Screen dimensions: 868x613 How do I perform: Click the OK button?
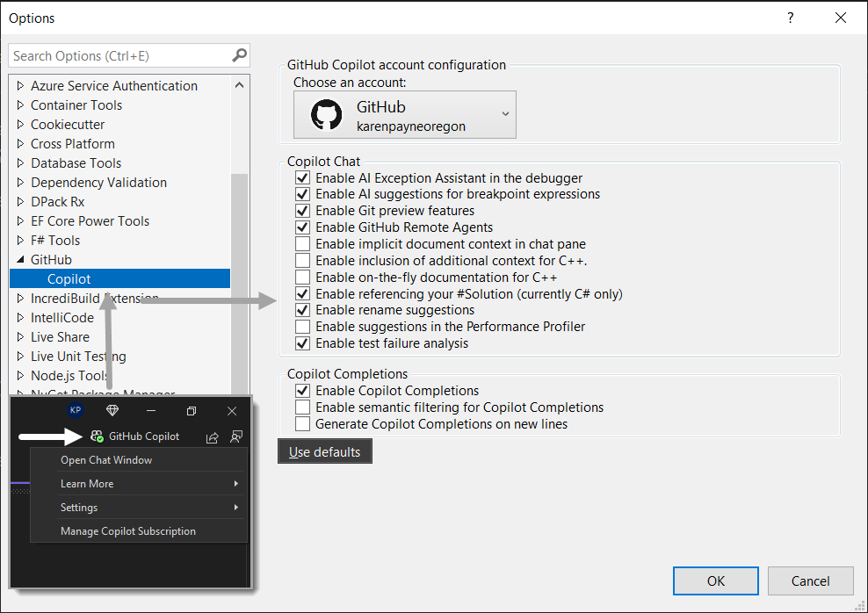(716, 581)
